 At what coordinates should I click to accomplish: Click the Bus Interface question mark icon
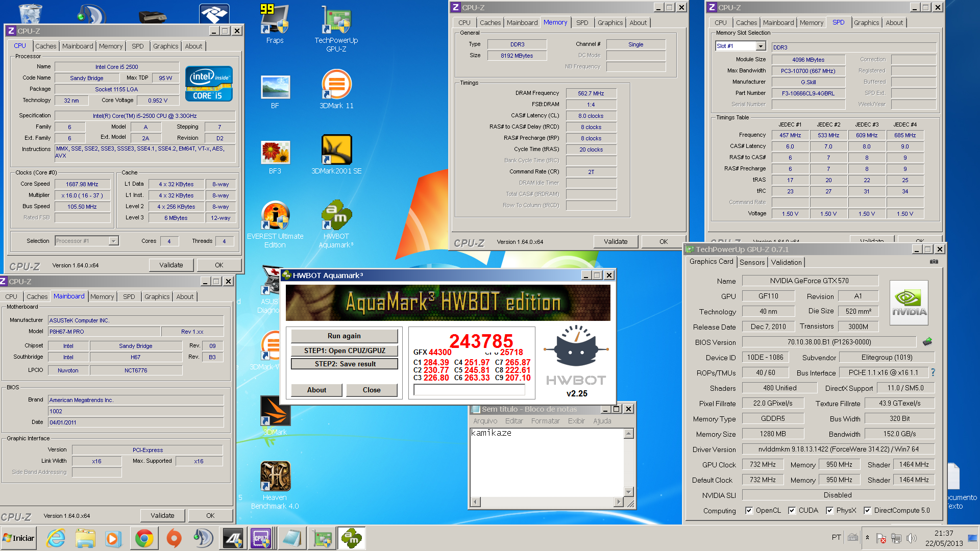point(933,372)
